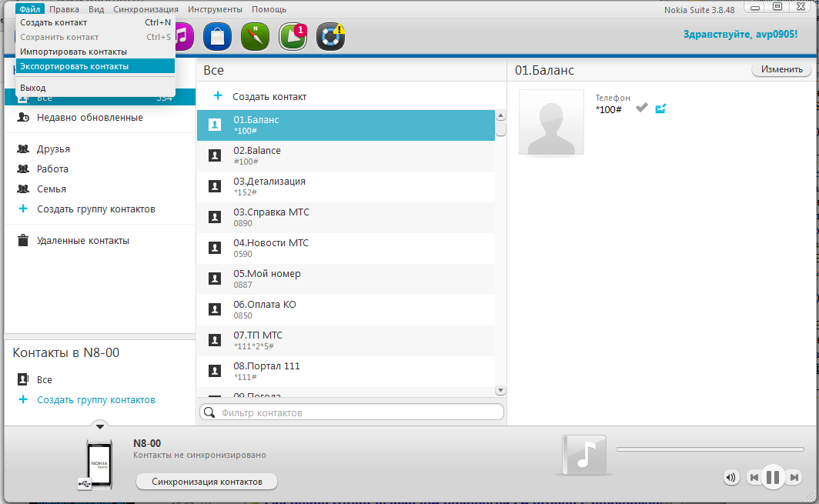Open the Maps compass icon
This screenshot has width=819, height=504.
tap(255, 36)
